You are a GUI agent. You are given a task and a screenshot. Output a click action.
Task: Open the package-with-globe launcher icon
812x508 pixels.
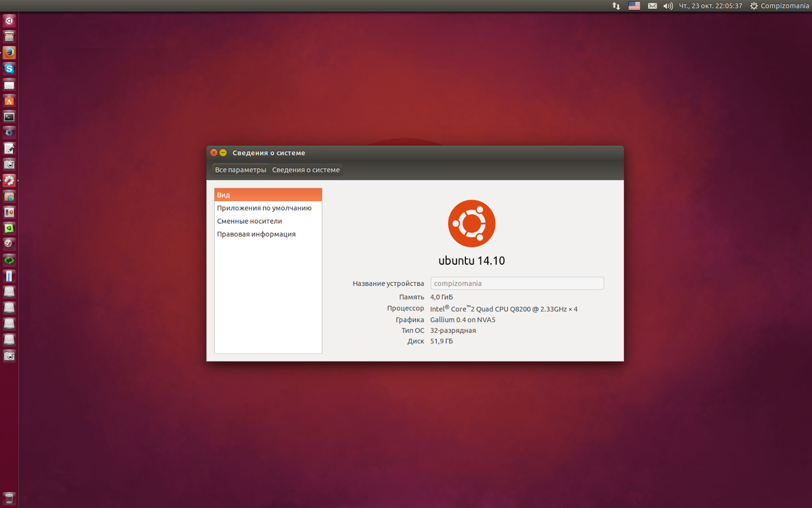pos(9,197)
